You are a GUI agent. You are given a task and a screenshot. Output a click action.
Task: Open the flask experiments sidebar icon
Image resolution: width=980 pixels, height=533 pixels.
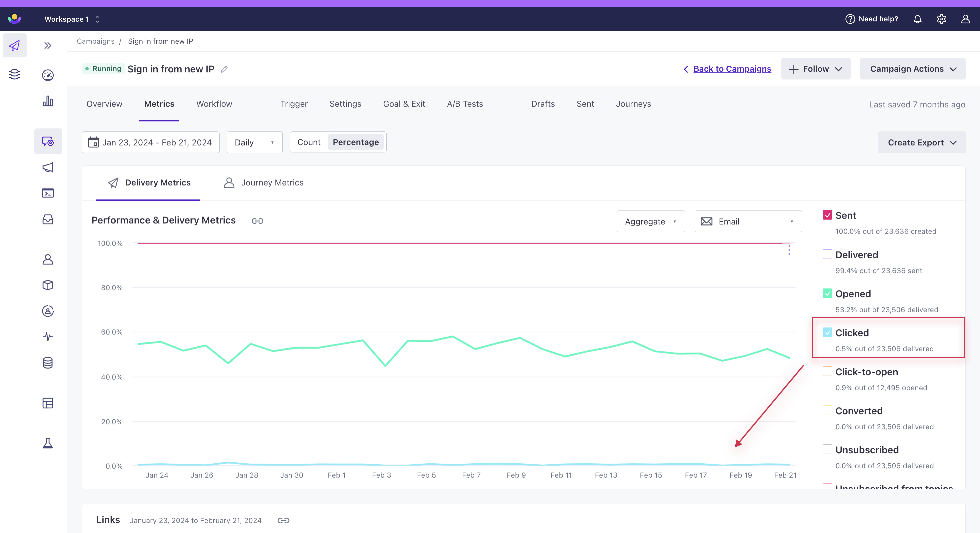point(48,443)
